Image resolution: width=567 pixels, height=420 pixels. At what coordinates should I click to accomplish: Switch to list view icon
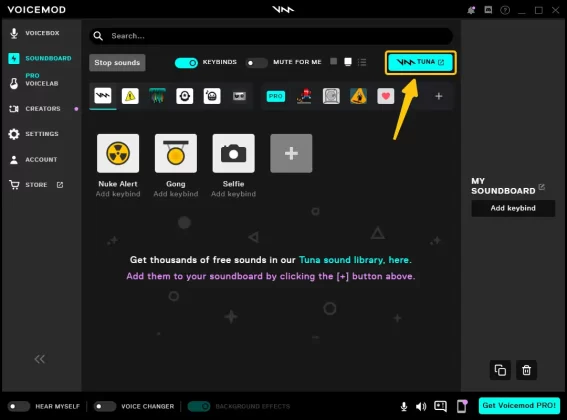coord(362,62)
